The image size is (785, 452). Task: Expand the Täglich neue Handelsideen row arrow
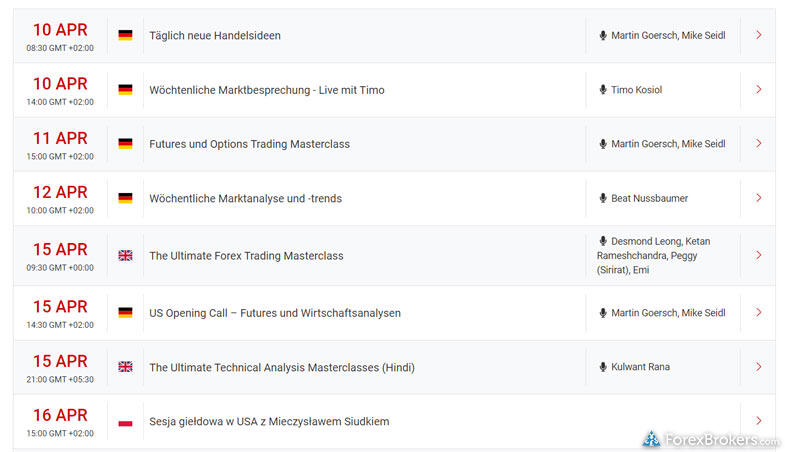click(759, 36)
